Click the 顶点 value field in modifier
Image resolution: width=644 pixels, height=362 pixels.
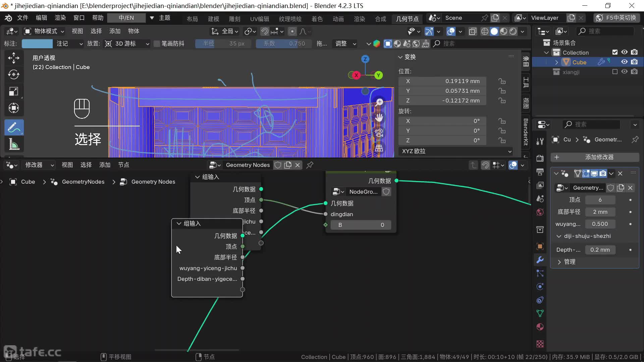[600, 200]
